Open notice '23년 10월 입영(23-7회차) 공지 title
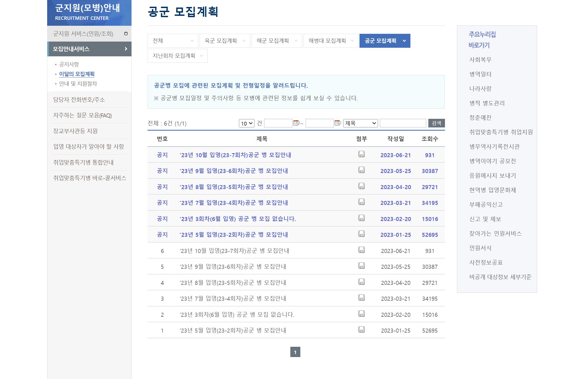 pos(235,155)
